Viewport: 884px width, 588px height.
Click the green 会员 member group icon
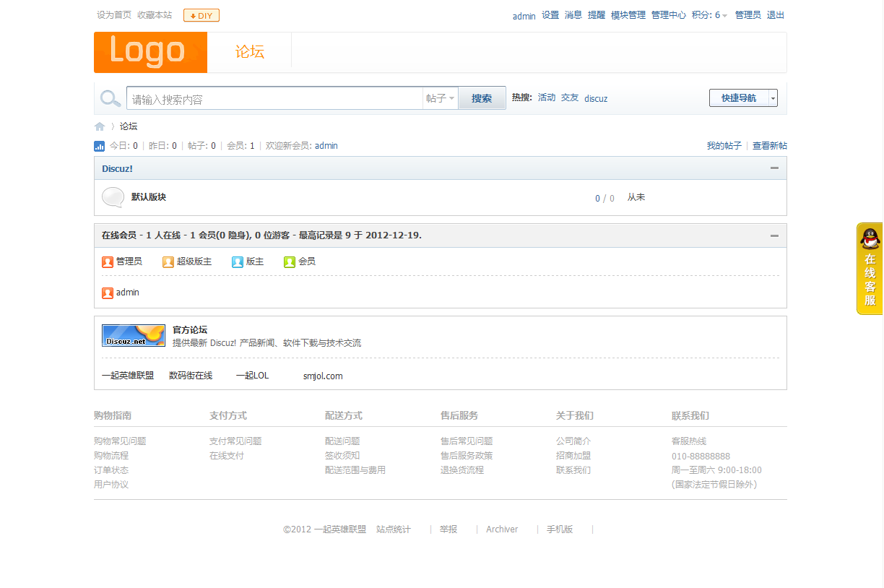(x=289, y=261)
